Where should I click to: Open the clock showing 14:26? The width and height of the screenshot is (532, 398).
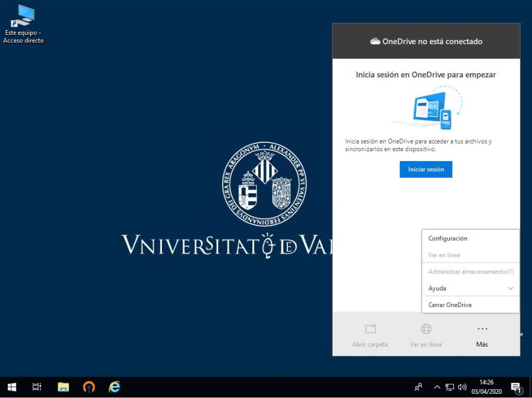pos(486,387)
